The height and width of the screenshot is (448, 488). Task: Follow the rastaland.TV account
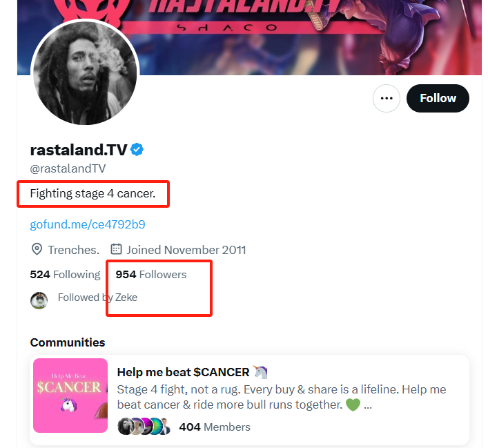point(438,99)
